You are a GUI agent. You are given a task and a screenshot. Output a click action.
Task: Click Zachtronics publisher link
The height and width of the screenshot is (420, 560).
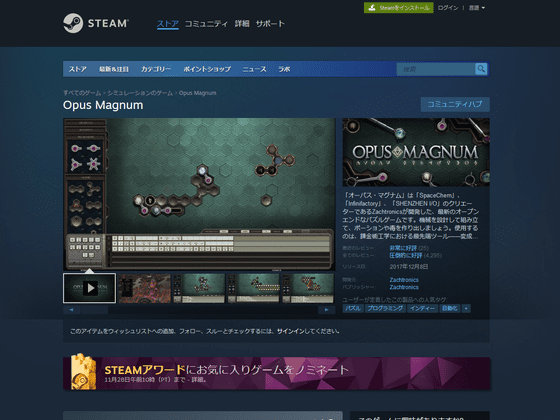(404, 287)
